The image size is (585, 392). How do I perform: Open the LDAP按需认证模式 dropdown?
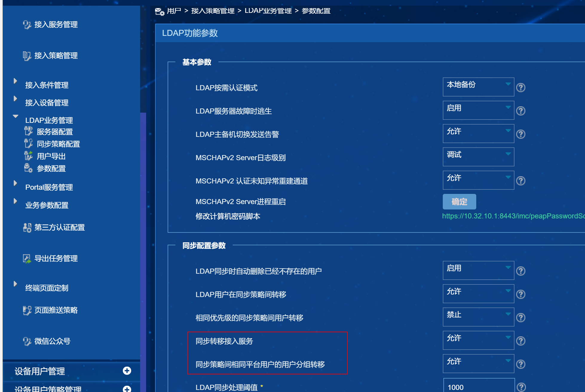coord(478,87)
